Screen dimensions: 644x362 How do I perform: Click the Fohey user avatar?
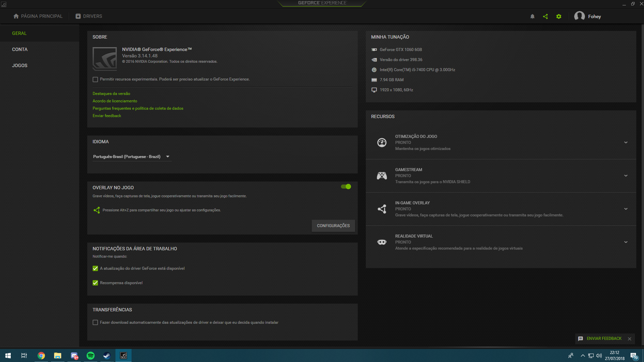580,16
